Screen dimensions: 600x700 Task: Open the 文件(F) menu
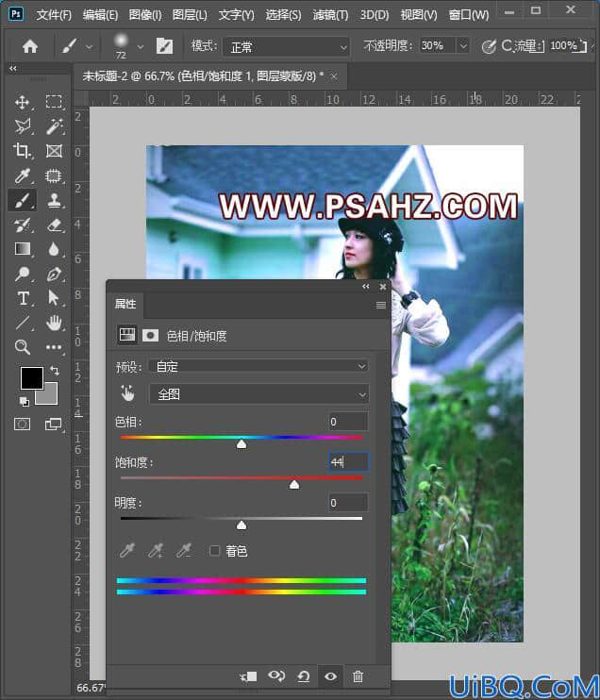pyautogui.click(x=54, y=15)
